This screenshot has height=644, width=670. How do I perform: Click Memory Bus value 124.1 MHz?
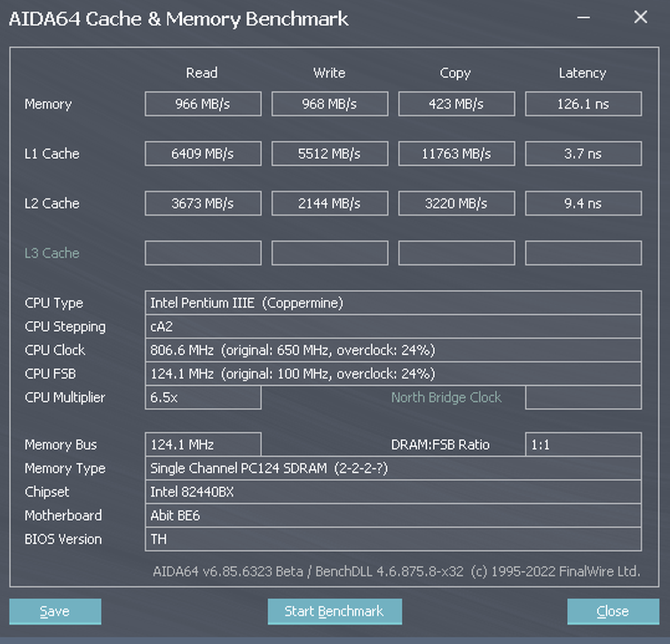[203, 444]
